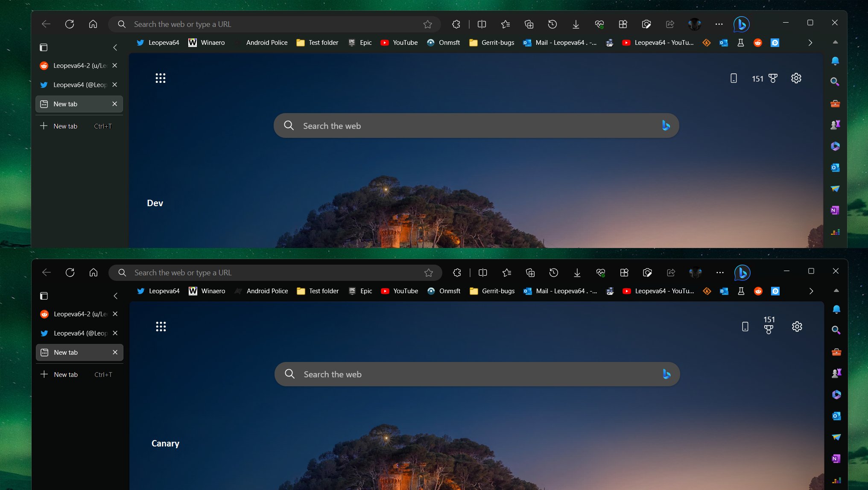Open Favorites icon in Dev window toolbar
The image size is (868, 490).
tap(506, 24)
